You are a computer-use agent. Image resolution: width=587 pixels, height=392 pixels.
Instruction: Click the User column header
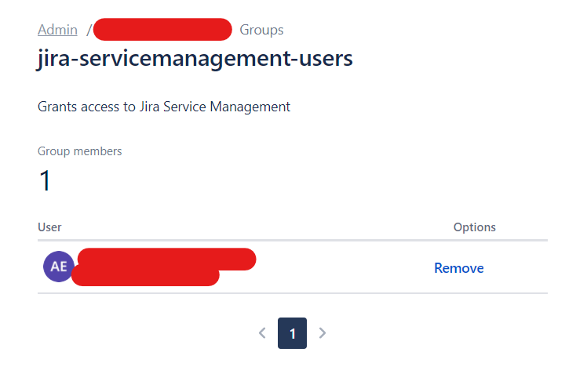(x=49, y=227)
